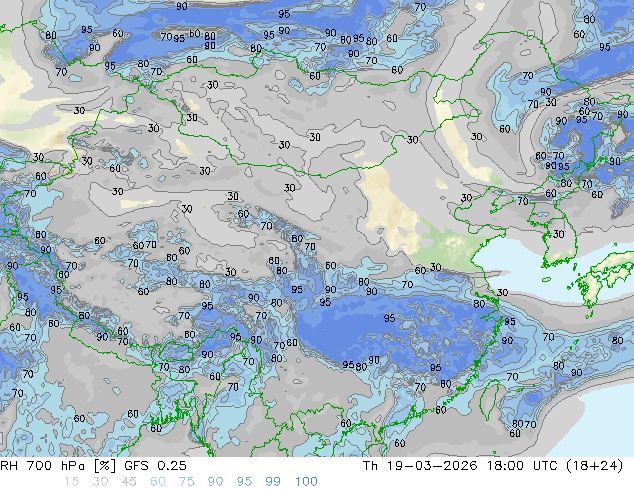This screenshot has height=490, width=634.
Task: Select the legend value 100
Action: (306, 482)
